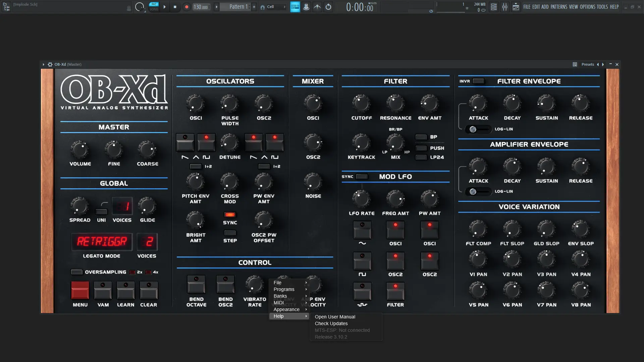Open the mixer window icon
Image resolution: width=644 pixels, height=362 pixels.
[x=504, y=7]
